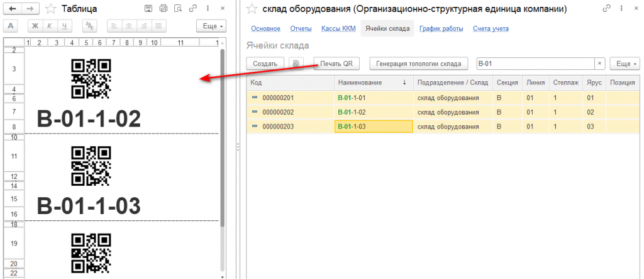Viewport: 644px width, 279px height.
Task: Sort by the Код column header
Action: pyautogui.click(x=291, y=83)
